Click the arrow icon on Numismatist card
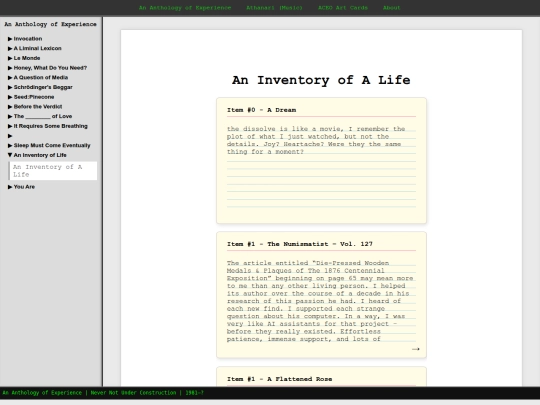540x405 pixels. tap(416, 349)
